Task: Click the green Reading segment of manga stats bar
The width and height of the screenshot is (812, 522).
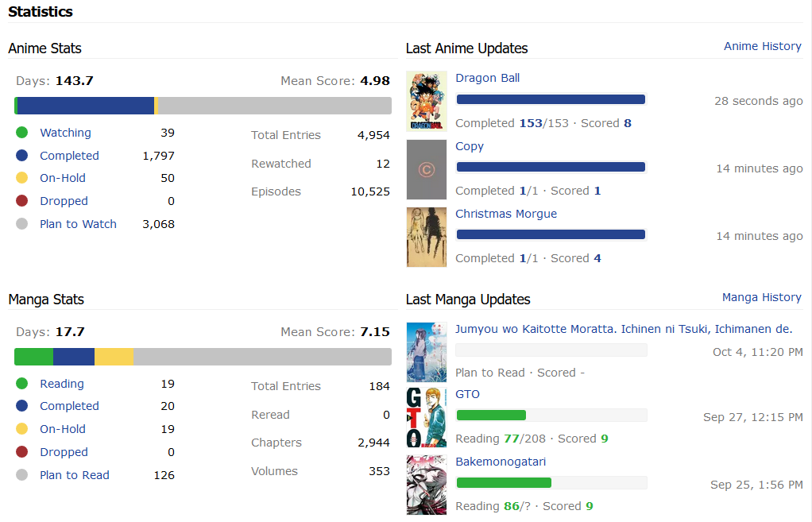Action: 33,357
